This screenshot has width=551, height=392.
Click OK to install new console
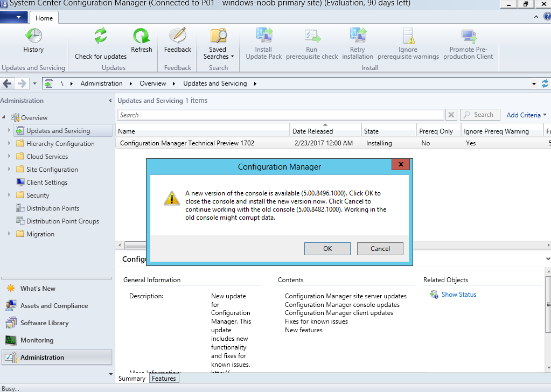click(x=327, y=249)
